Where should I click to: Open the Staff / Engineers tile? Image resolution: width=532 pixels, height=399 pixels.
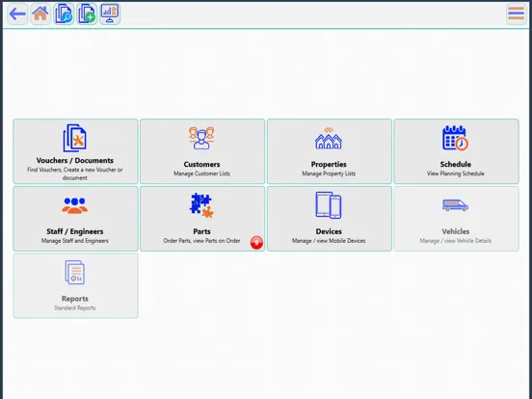point(75,219)
